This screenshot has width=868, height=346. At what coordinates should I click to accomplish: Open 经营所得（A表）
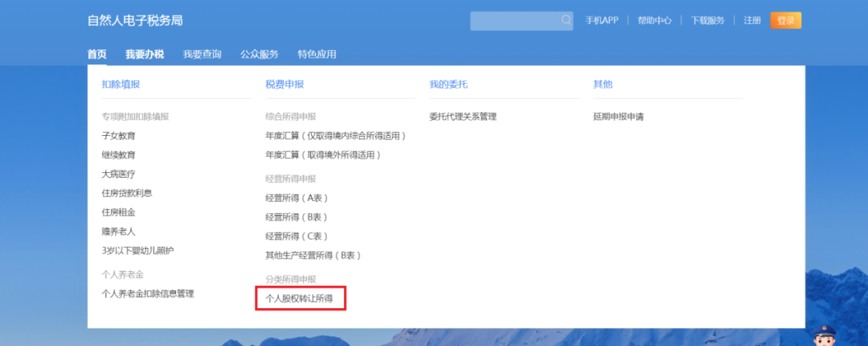[297, 197]
